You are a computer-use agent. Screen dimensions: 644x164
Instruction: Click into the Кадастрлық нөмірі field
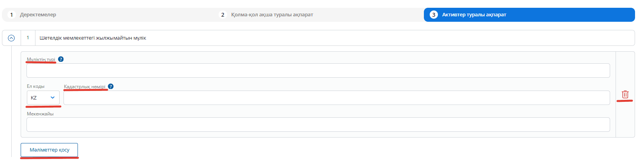(337, 98)
